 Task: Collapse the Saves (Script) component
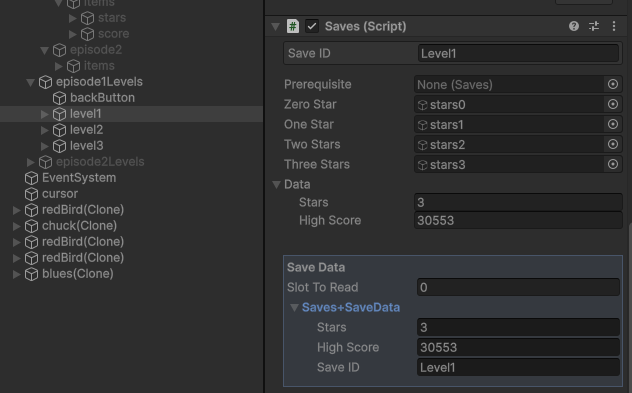coord(276,27)
